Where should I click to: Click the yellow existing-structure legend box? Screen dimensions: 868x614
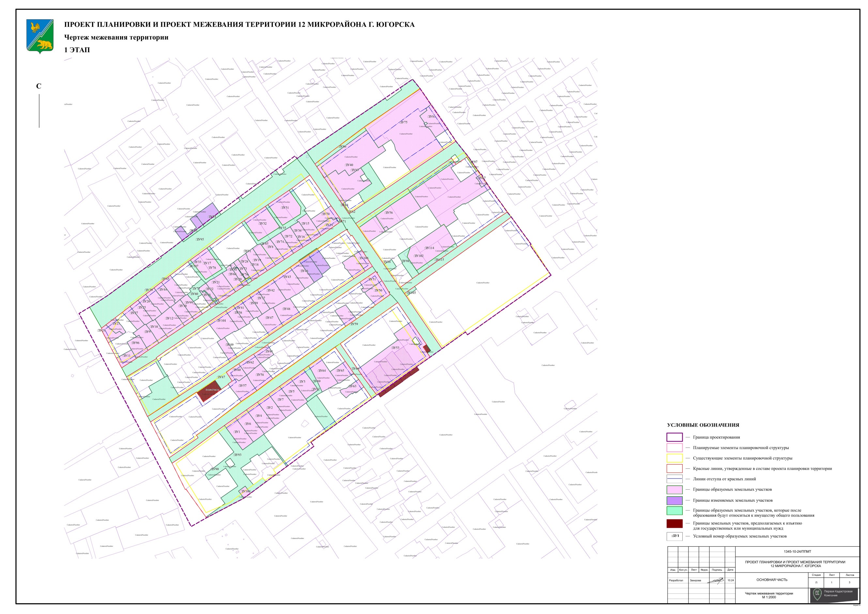pos(674,458)
